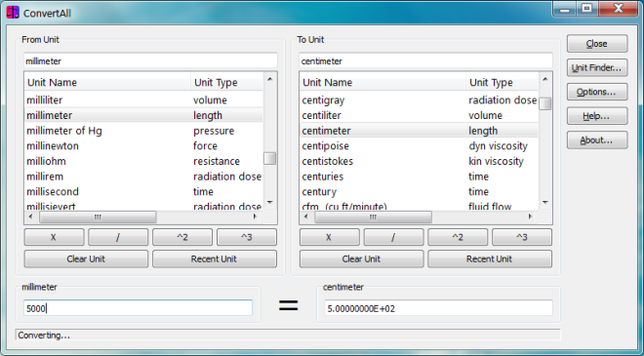The width and height of the screenshot is (644, 356).
Task: Click the Close button on the right panel
Action: 597,44
